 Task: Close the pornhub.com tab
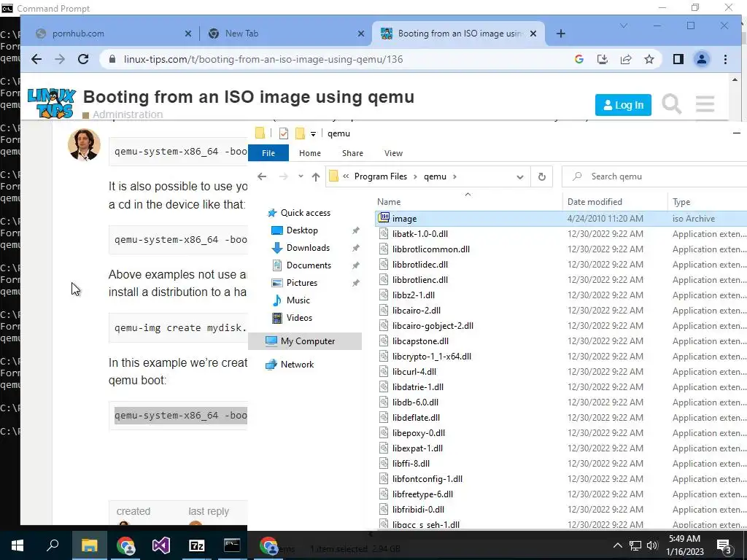(187, 34)
